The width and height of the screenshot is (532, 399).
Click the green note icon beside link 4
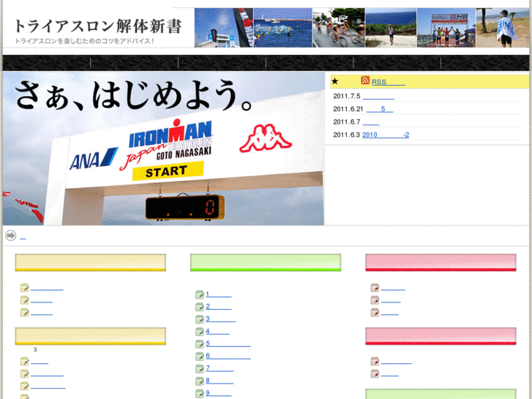pyautogui.click(x=200, y=332)
